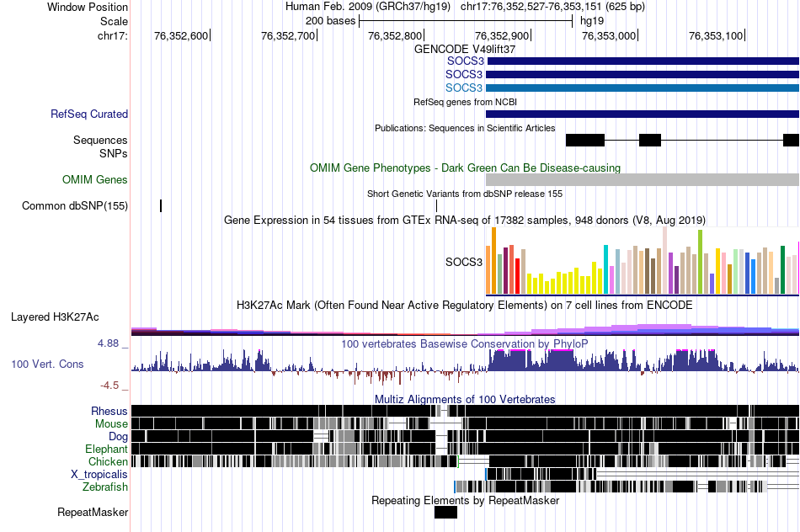Click the light-blue SOCS3 transcript label
Image resolution: width=800 pixels, height=532 pixels.
pyautogui.click(x=464, y=88)
